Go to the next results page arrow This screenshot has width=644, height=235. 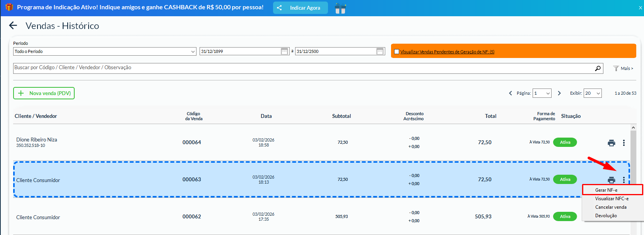coord(559,93)
